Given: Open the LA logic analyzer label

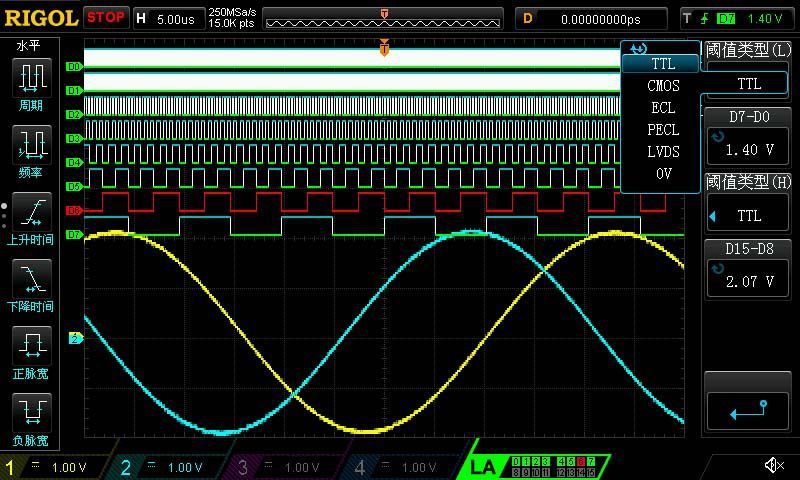Looking at the screenshot, I should pyautogui.click(x=483, y=467).
